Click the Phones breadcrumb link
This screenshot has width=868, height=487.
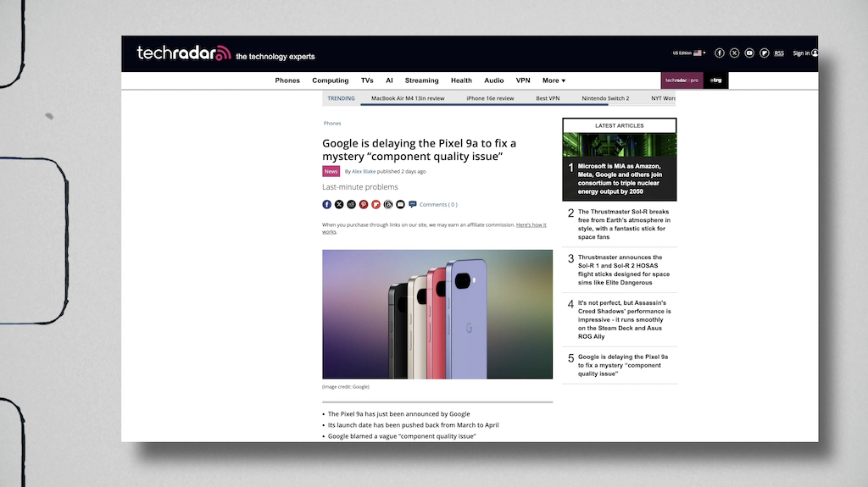coord(332,124)
